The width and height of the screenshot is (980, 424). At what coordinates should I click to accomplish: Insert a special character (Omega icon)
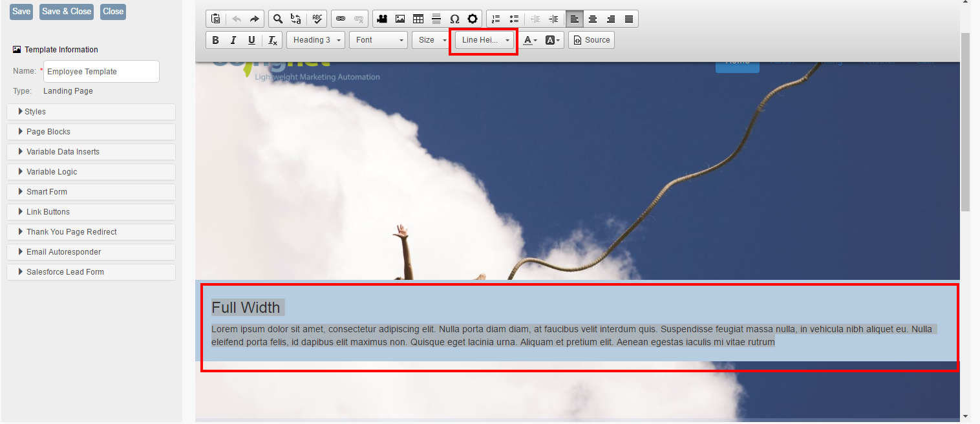pos(454,19)
